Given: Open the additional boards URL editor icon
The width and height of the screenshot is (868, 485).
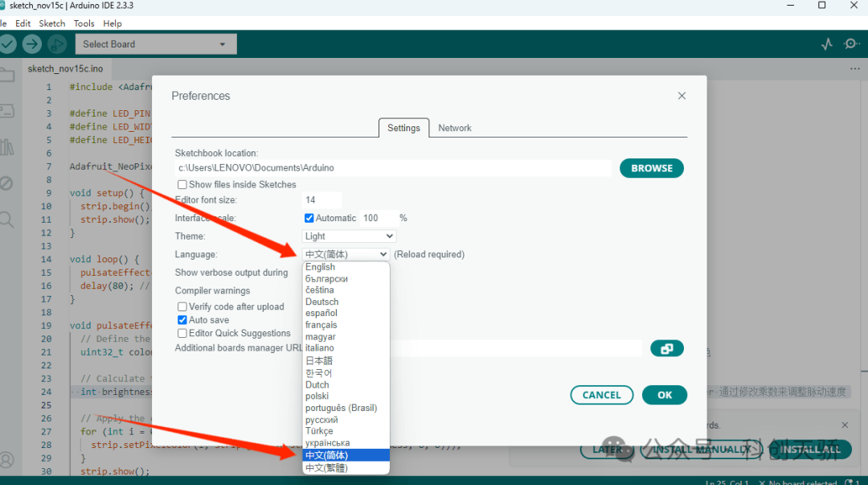Looking at the screenshot, I should 666,348.
